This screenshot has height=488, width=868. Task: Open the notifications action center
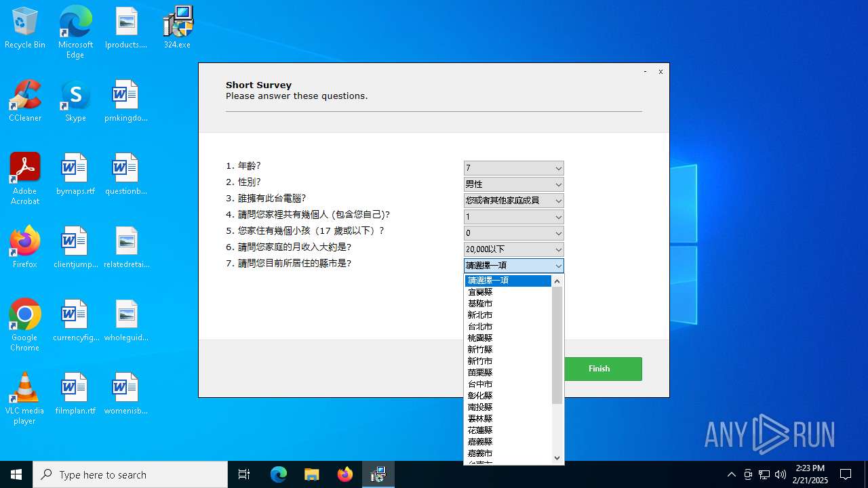click(x=846, y=474)
